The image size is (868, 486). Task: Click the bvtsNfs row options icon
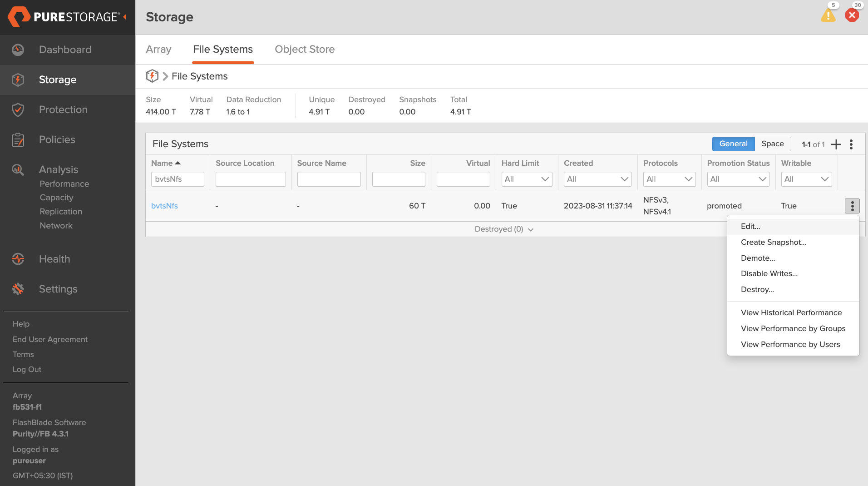[x=852, y=206]
